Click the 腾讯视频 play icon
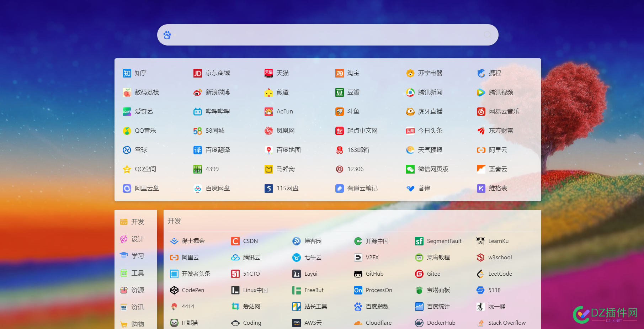The height and width of the screenshot is (329, 644). coord(481,92)
